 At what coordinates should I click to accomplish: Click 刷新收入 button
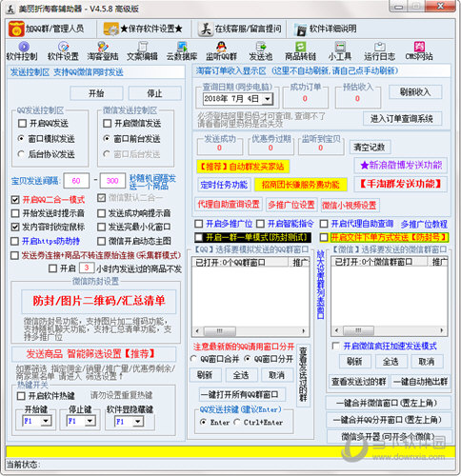click(x=415, y=92)
